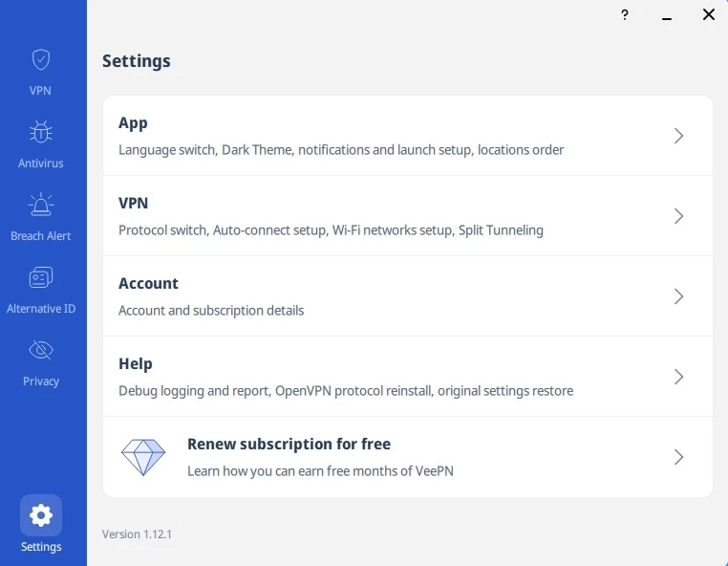Open the App settings heading

(133, 122)
